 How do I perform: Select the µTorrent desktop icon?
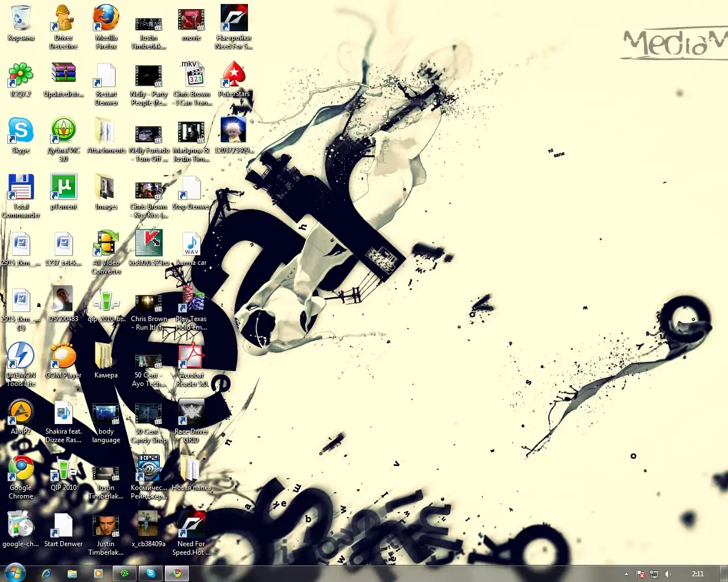[64, 189]
